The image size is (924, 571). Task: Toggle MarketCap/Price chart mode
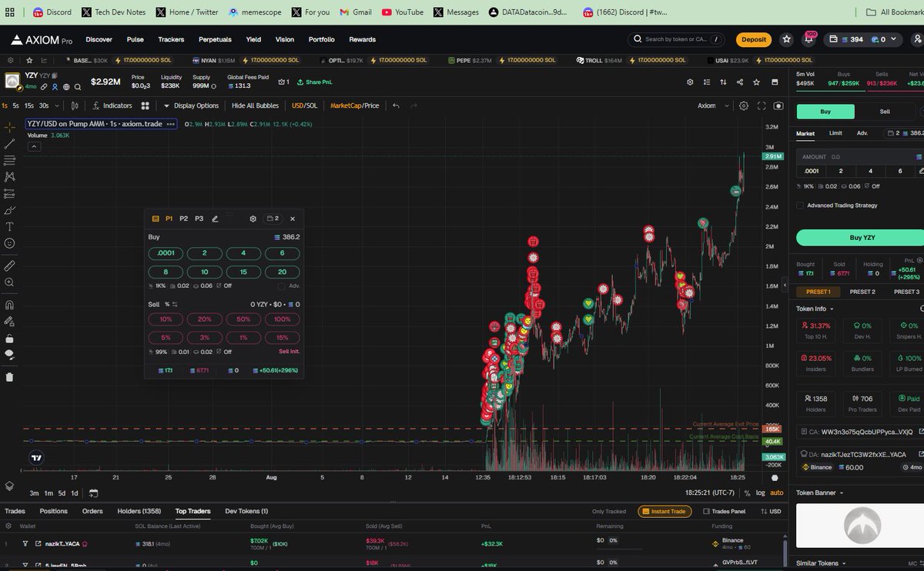pos(354,105)
